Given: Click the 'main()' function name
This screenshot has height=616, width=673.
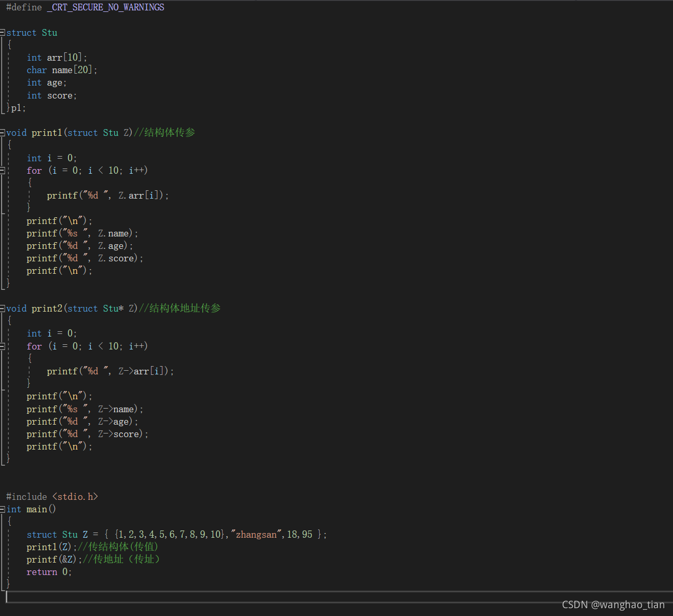Looking at the screenshot, I should [x=42, y=509].
